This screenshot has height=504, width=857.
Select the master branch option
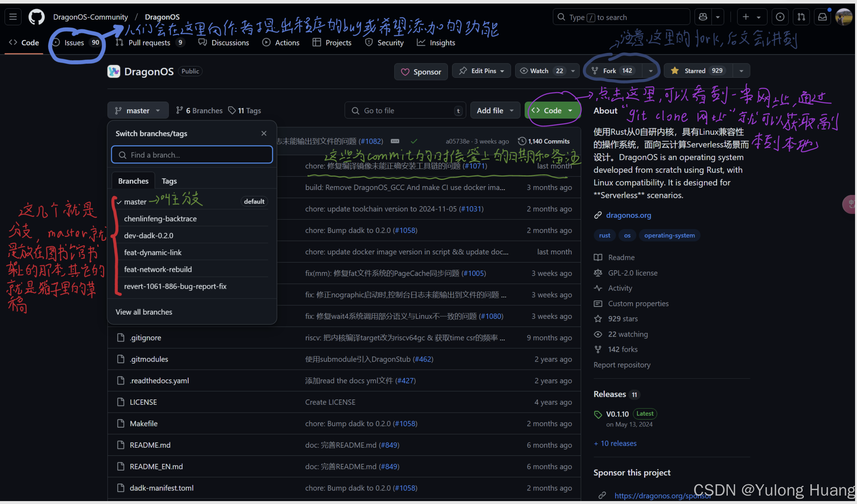pos(135,202)
